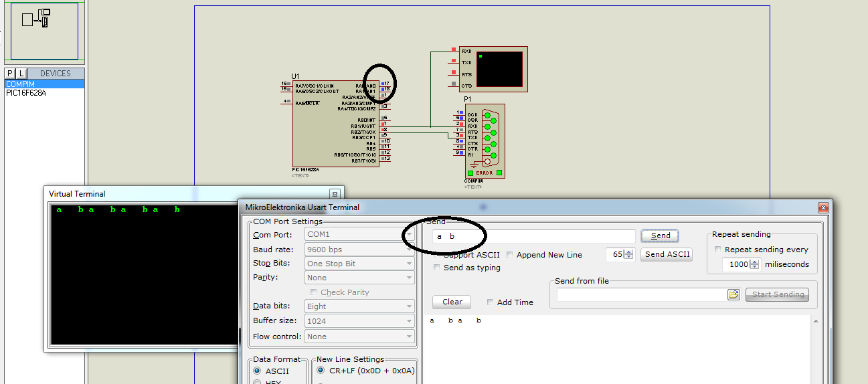Screen dimensions: 868x384
Task: Click the Start Sending button
Action: point(777,294)
